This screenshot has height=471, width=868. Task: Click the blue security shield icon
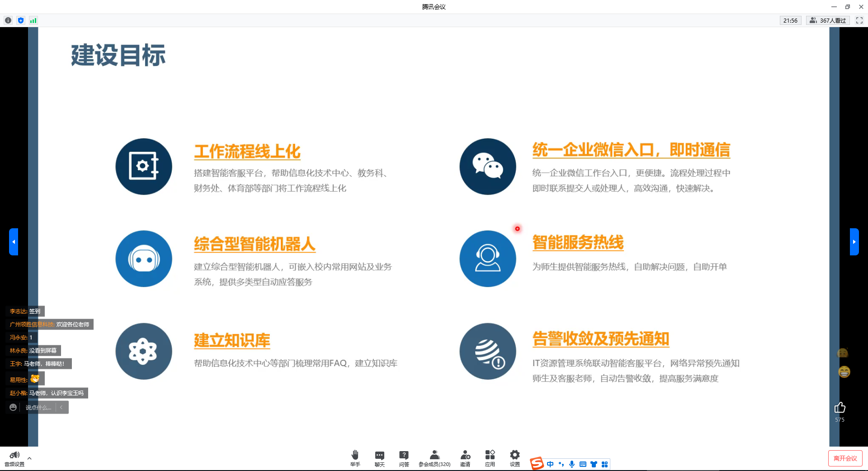[21, 20]
